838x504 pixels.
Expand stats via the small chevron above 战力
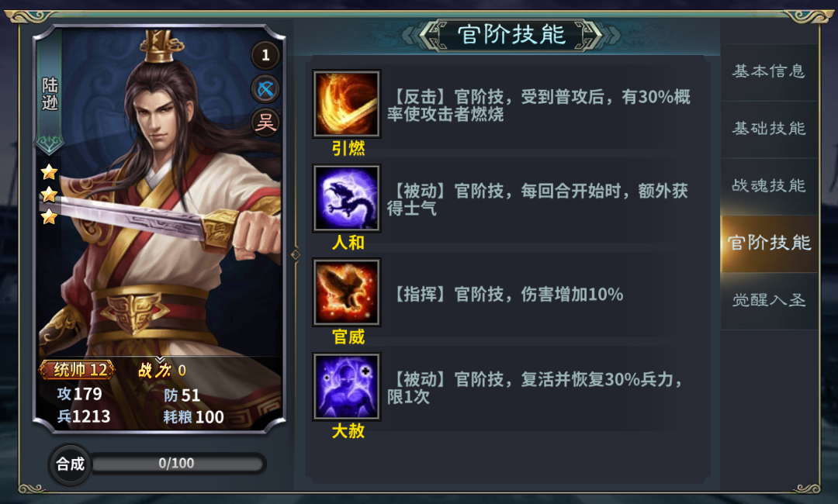160,360
